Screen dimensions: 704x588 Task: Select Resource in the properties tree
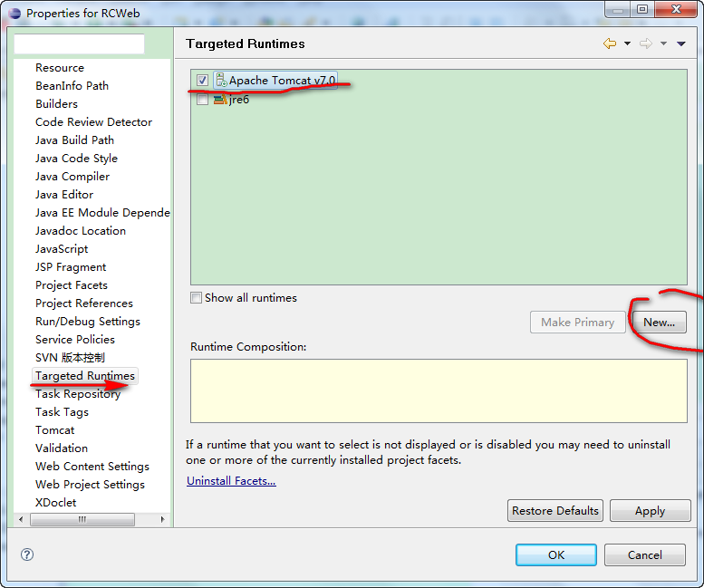(60, 68)
